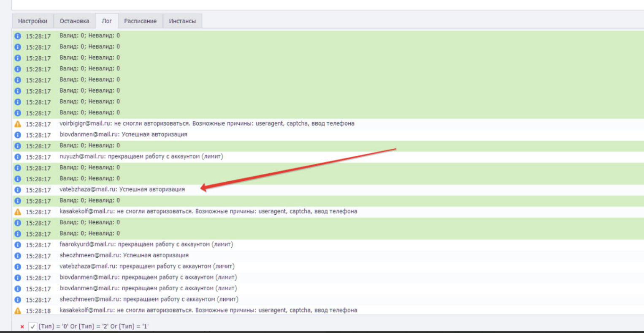
Task: Select the Лог tab
Action: [x=107, y=21]
